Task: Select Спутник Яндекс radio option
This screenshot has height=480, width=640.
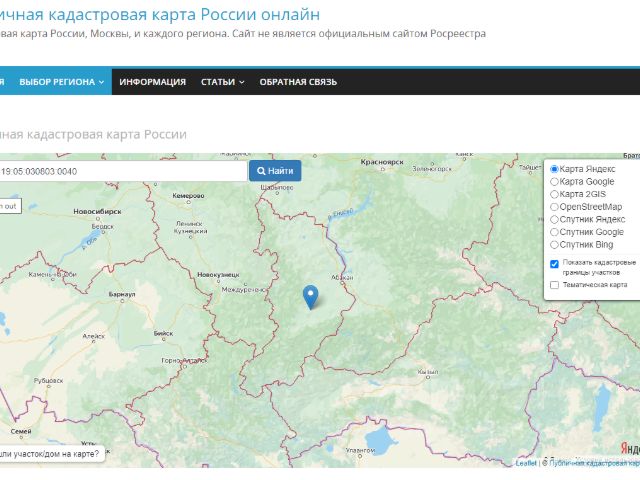Action: [x=554, y=220]
